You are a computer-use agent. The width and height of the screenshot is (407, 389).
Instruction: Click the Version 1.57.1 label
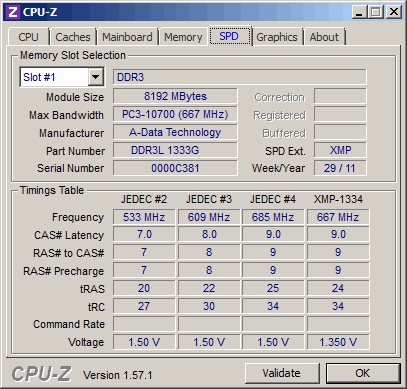(x=118, y=375)
